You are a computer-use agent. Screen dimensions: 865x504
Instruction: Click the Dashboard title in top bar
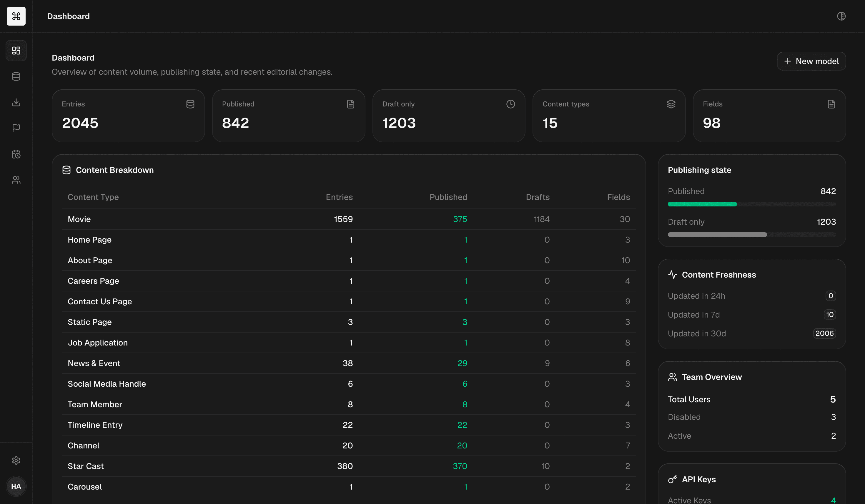[68, 16]
